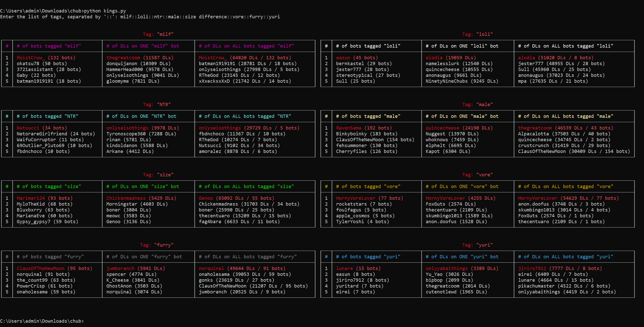Click 'rocketstars (7 bots)' entry
The image size is (644, 327).
pyautogui.click(x=364, y=204)
